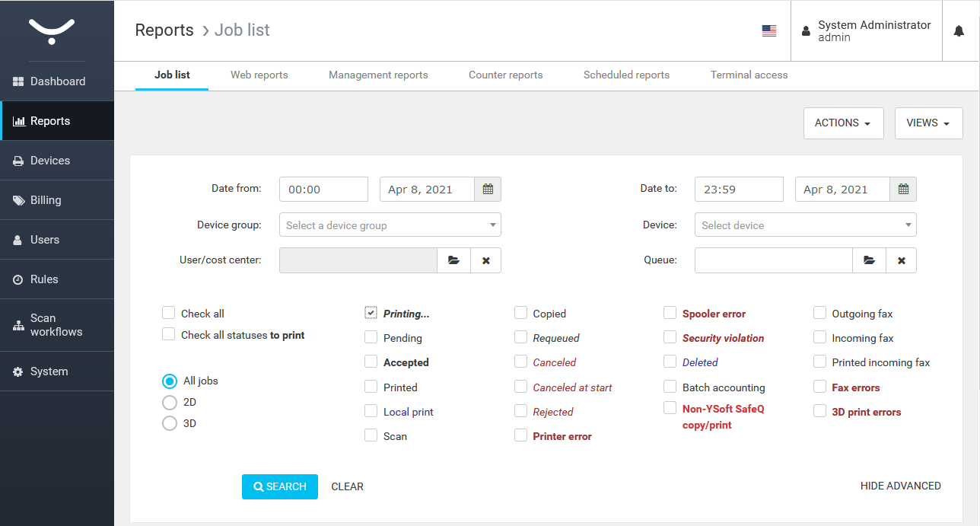Open the Date from calendar picker
This screenshot has width=980, height=526.
(488, 190)
